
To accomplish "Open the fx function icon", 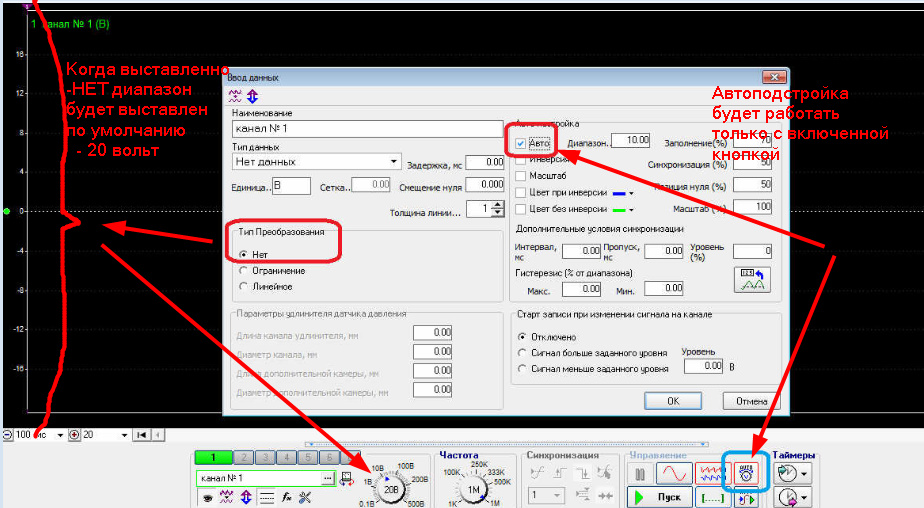I will pos(286,497).
